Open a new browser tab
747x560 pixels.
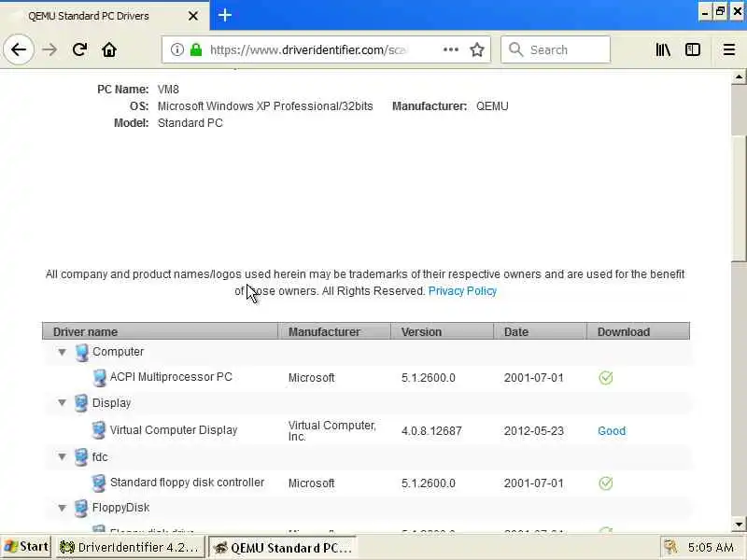pyautogui.click(x=225, y=15)
